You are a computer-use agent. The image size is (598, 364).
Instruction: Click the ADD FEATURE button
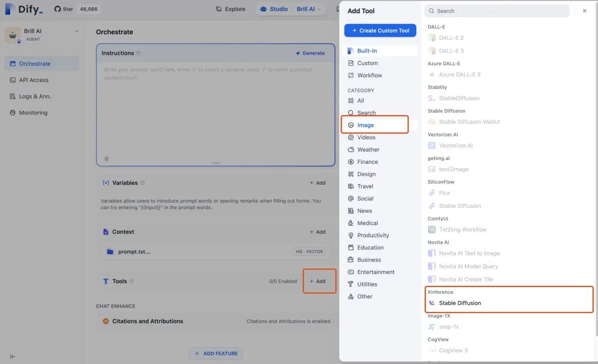(x=216, y=353)
